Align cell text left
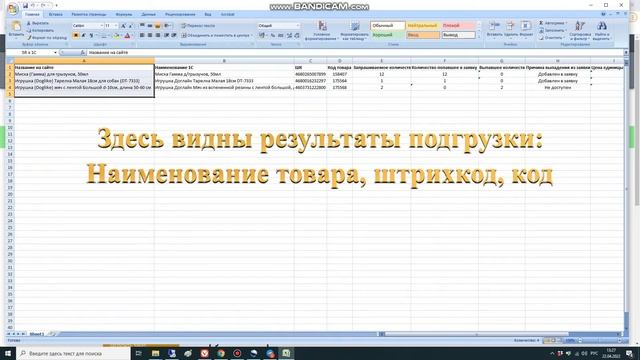This screenshot has width=640, height=360. pyautogui.click(x=142, y=36)
